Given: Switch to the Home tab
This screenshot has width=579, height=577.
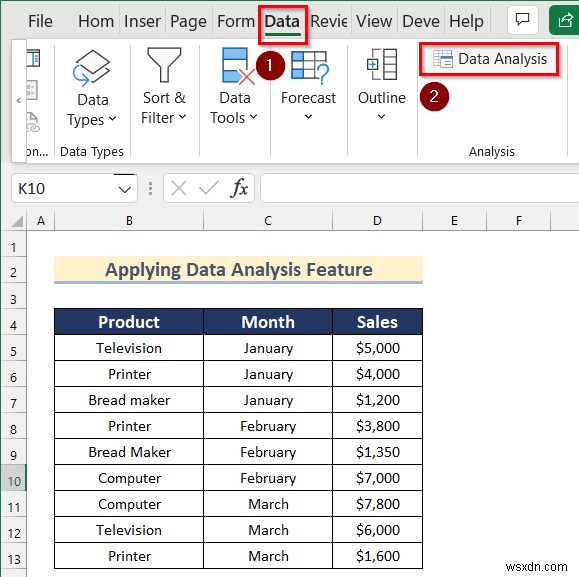Looking at the screenshot, I should [96, 21].
